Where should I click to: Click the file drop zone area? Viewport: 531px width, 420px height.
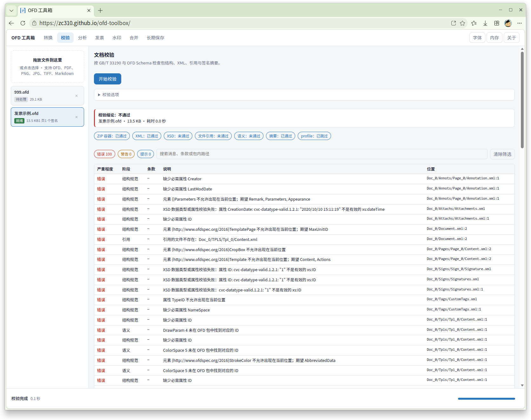(48, 67)
